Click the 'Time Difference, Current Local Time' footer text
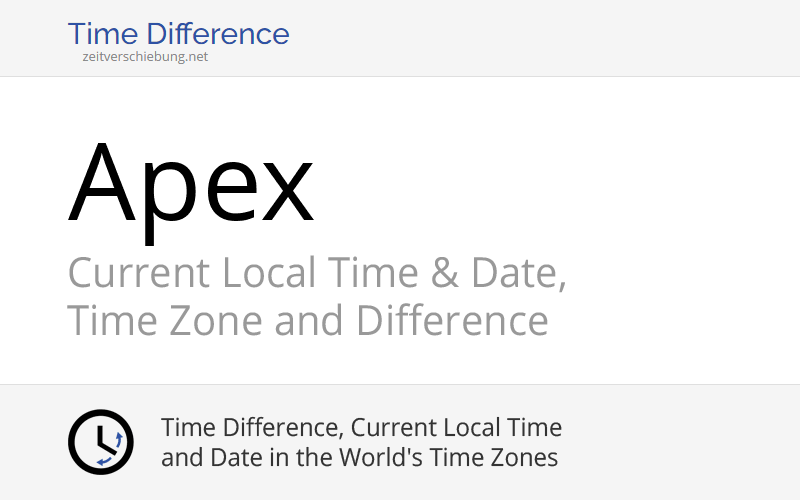Screen dimensions: 800x500 click(x=361, y=428)
